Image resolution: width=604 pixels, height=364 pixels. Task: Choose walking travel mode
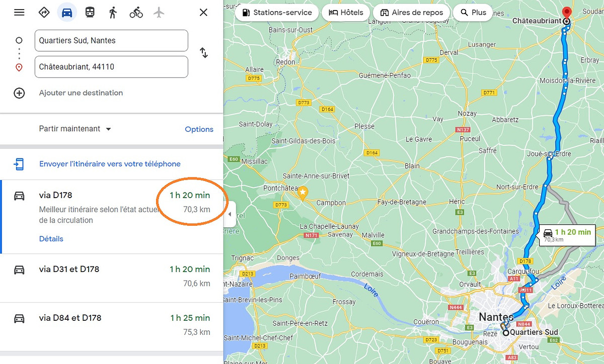(113, 13)
